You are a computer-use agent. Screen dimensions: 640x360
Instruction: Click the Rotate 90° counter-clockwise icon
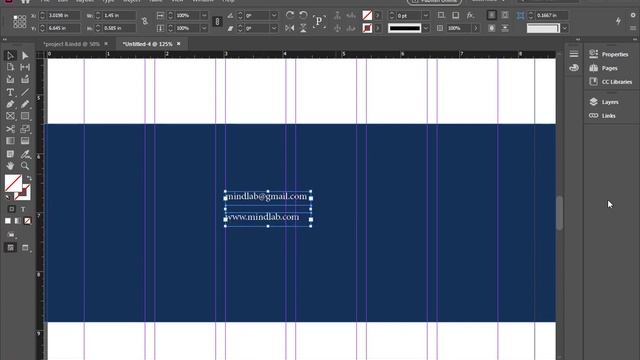[x=303, y=15]
